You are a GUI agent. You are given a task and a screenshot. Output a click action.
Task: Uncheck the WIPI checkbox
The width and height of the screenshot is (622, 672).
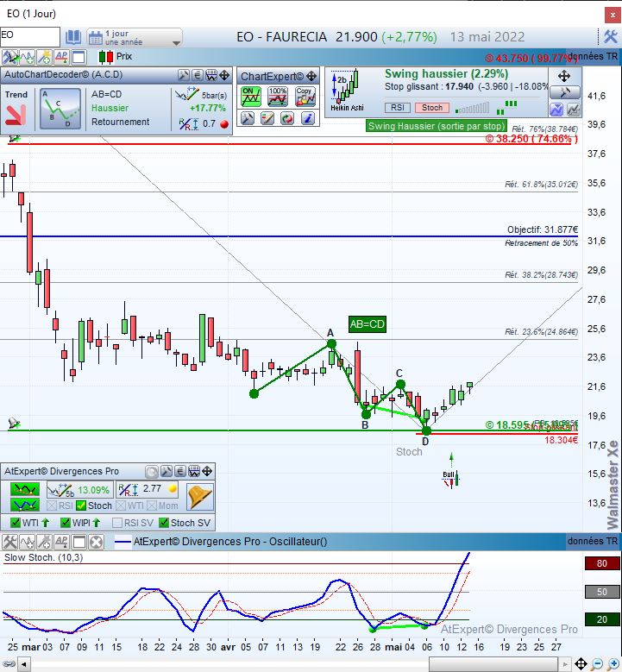point(66,523)
